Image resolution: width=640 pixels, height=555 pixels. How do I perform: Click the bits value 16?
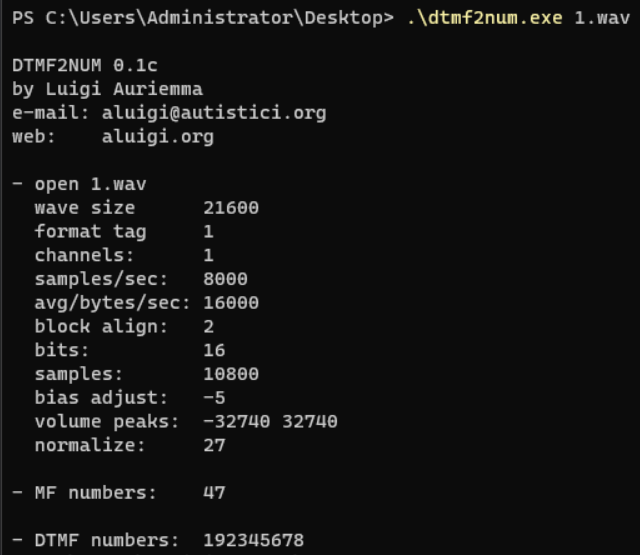point(214,350)
